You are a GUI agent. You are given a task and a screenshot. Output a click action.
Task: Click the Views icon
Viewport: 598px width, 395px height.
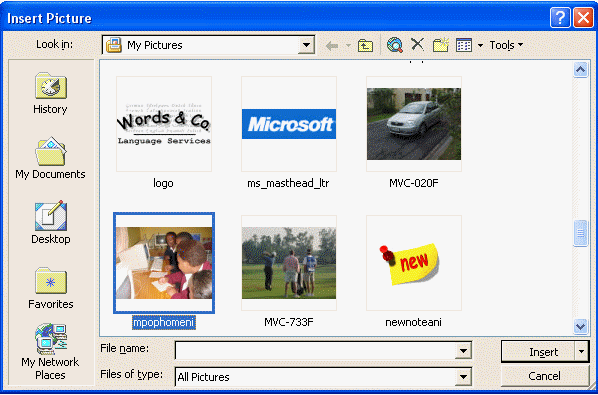(x=464, y=45)
